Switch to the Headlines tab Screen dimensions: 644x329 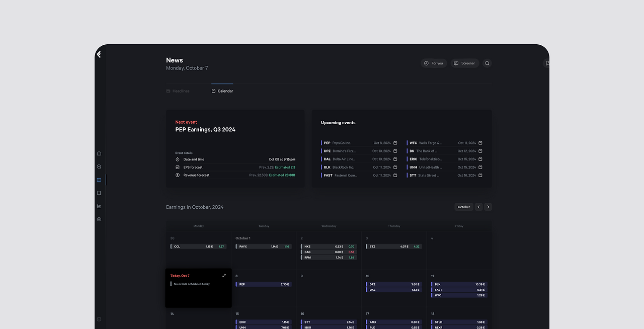[178, 91]
